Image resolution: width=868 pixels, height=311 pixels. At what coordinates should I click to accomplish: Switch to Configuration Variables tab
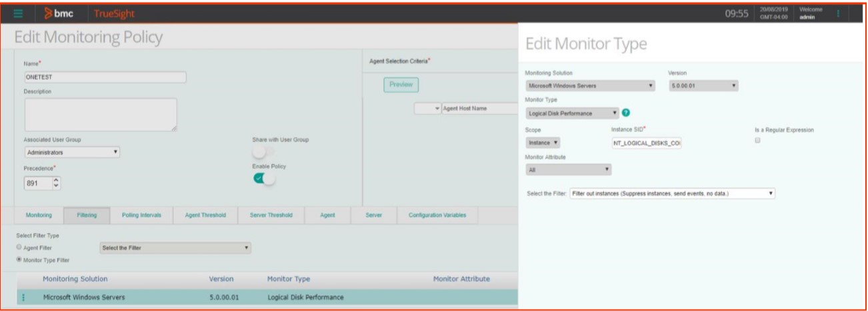(x=437, y=215)
